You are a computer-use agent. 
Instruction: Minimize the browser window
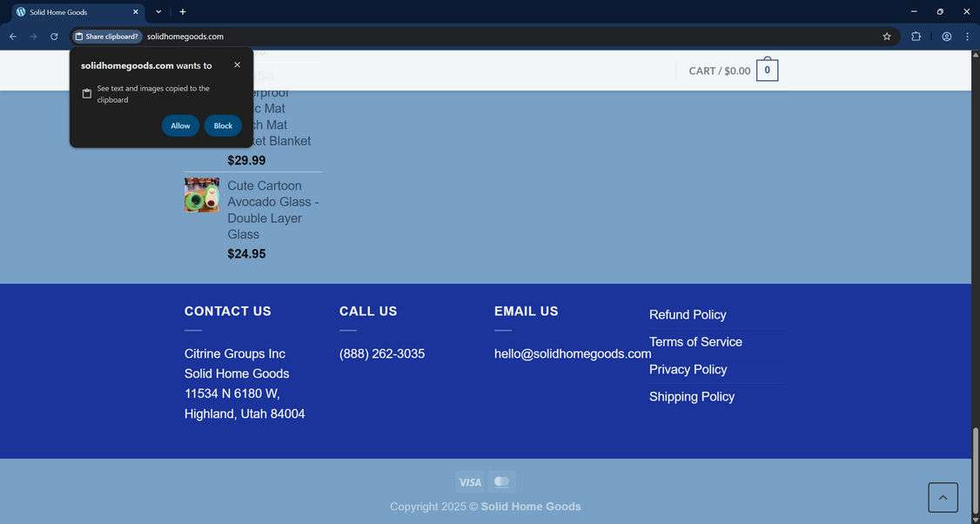[x=914, y=12]
